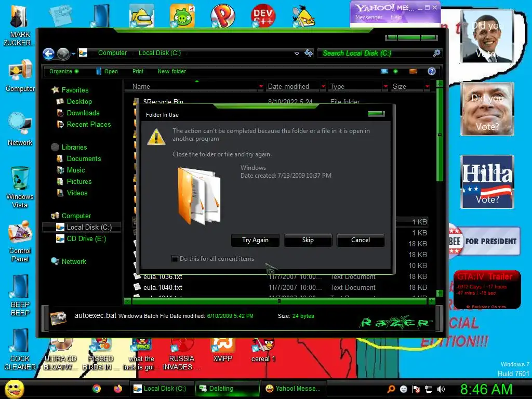
Task: Click the horizontal scrollbar of file list
Action: 279,301
